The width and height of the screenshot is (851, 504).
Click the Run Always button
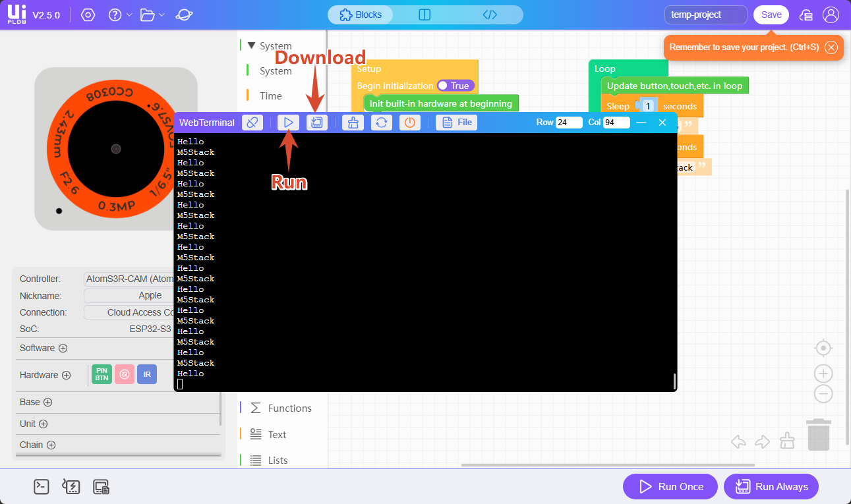(x=771, y=487)
